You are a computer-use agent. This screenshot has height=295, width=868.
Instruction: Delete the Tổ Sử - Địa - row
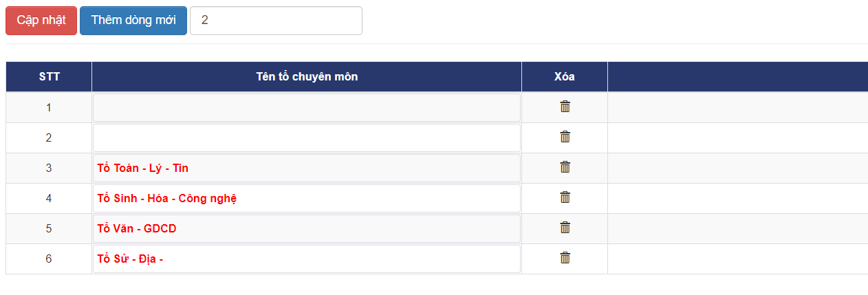565,258
